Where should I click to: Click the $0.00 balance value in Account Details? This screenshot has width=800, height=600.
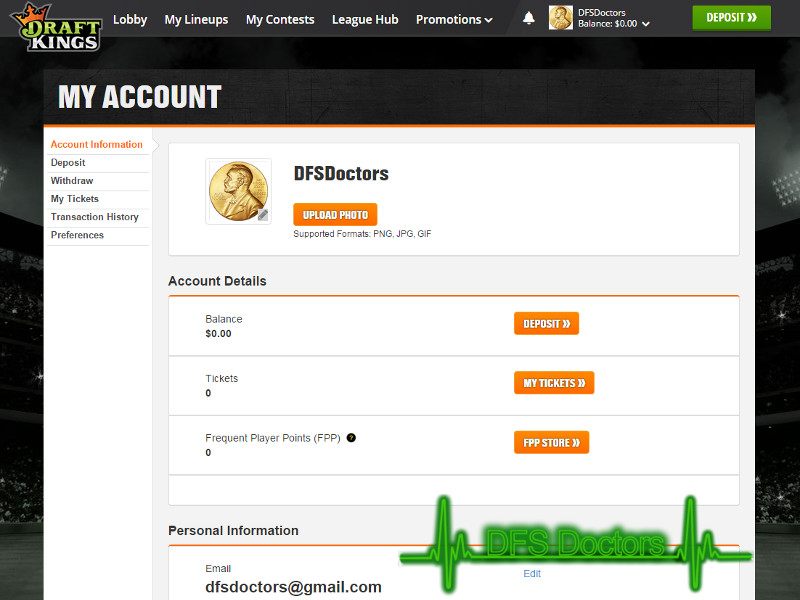click(218, 334)
